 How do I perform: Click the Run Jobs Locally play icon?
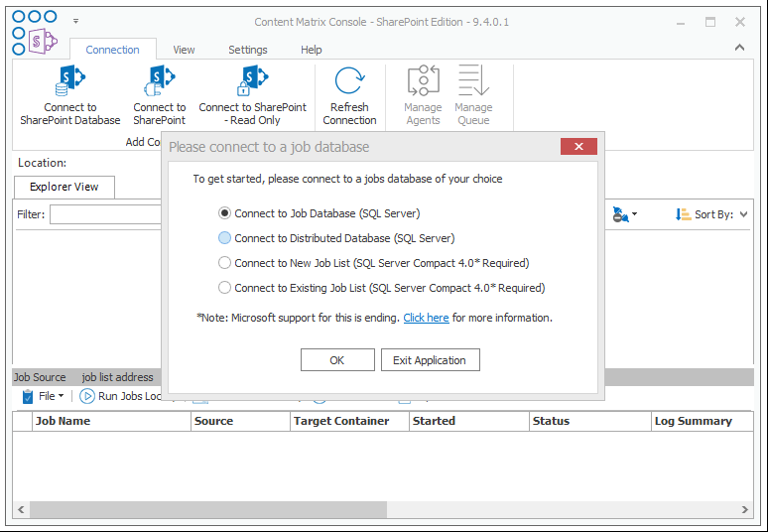86,396
